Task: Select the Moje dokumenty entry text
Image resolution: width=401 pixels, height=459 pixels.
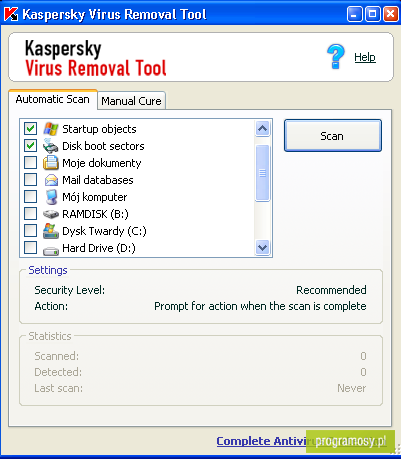Action: [102, 163]
